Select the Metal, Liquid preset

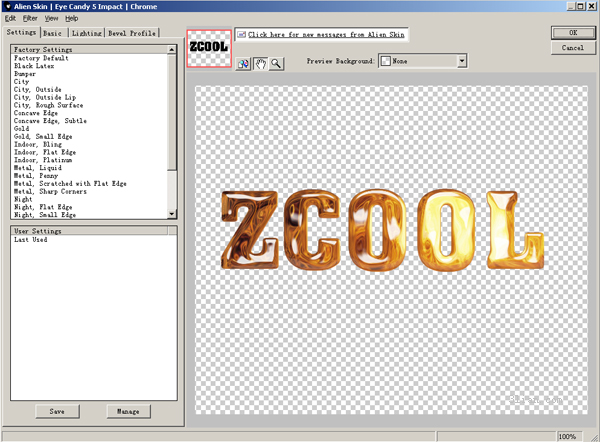click(38, 168)
